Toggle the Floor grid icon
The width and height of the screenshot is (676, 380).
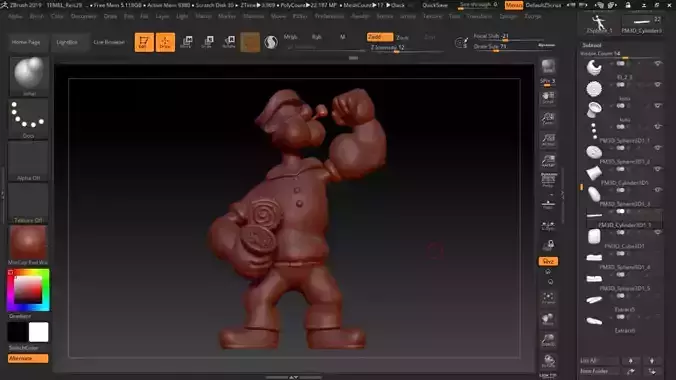[548, 204]
